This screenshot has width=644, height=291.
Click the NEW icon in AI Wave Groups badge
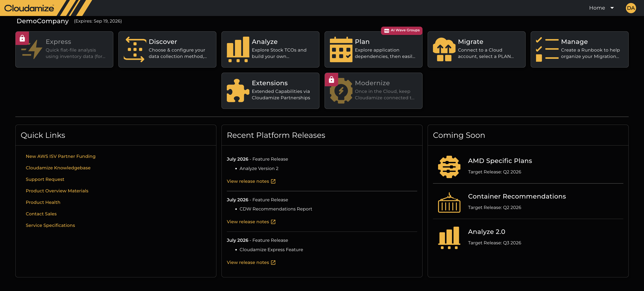coord(387,30)
